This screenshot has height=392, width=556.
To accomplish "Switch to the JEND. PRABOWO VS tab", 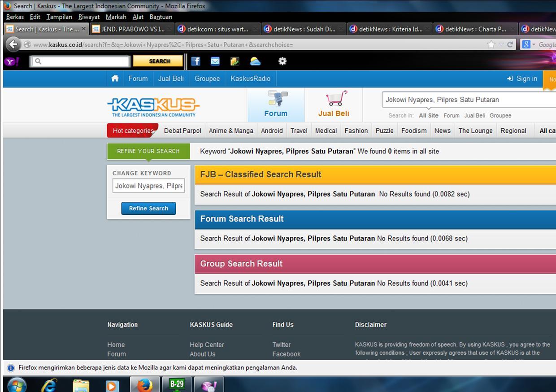I will tap(132, 29).
